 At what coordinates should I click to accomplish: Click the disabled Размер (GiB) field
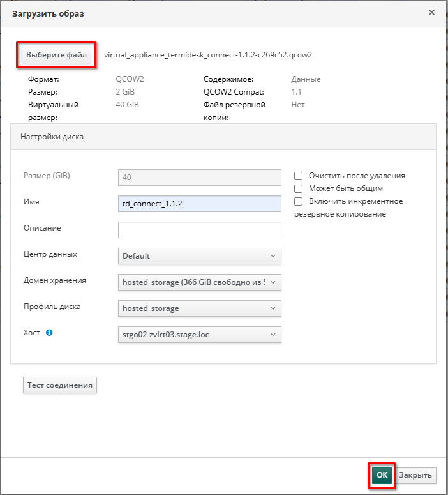(199, 178)
